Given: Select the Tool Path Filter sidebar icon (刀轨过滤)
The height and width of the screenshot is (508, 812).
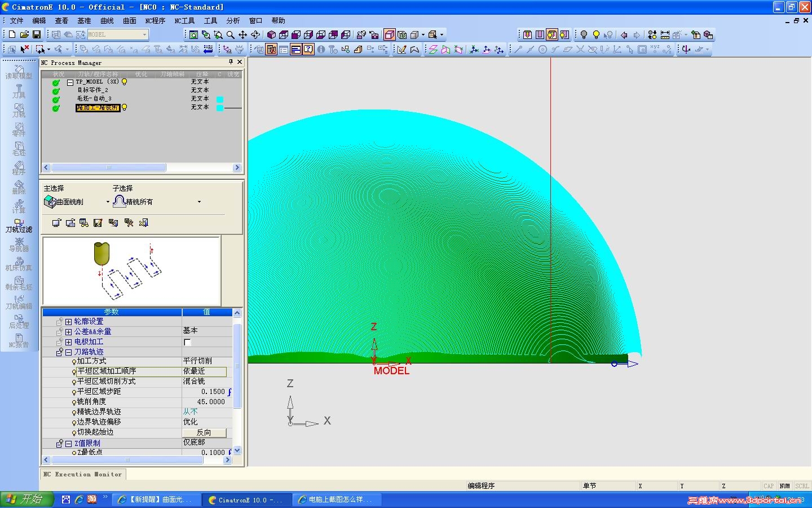Looking at the screenshot, I should [19, 226].
